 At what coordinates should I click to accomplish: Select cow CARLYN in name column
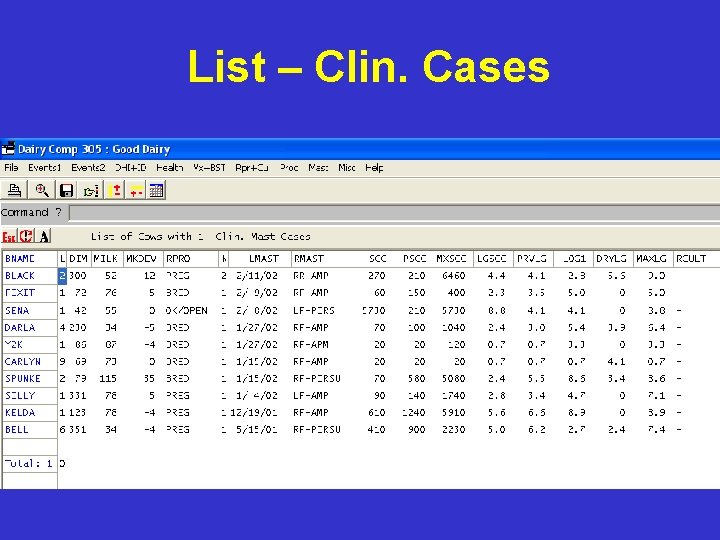(x=30, y=361)
